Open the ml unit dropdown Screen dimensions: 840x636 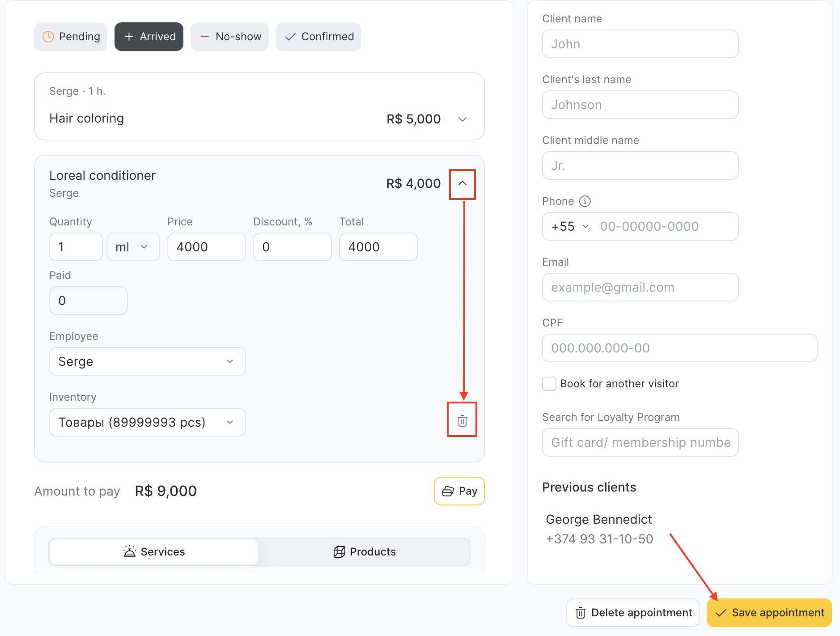(x=133, y=247)
